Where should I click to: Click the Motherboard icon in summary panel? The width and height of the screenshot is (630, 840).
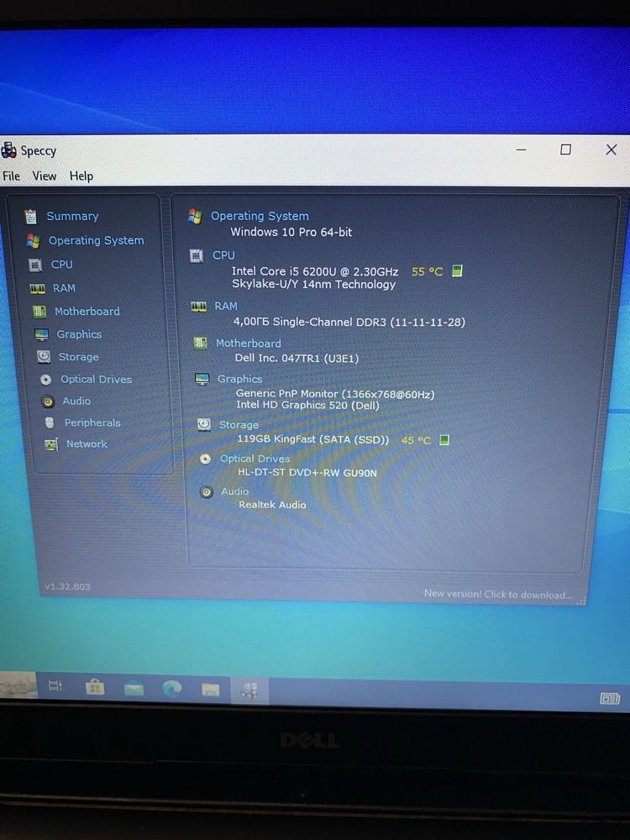click(x=201, y=344)
